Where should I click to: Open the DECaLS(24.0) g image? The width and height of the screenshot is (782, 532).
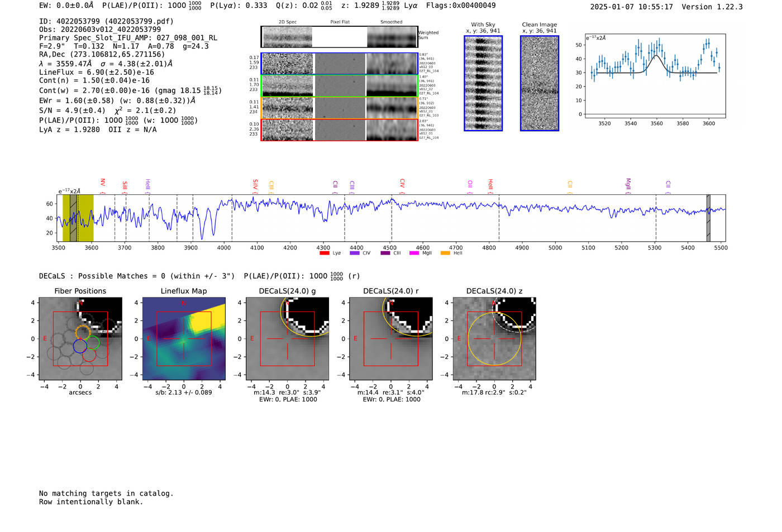coord(287,338)
